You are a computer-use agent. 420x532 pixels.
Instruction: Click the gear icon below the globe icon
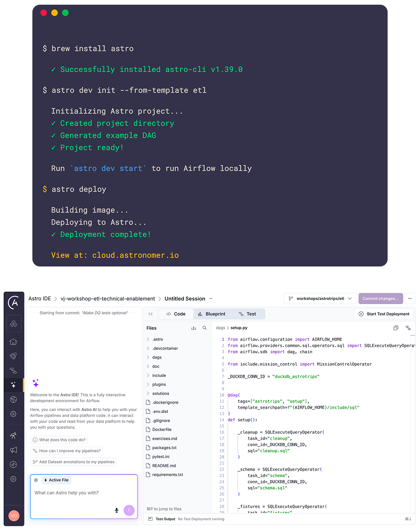[14, 414]
